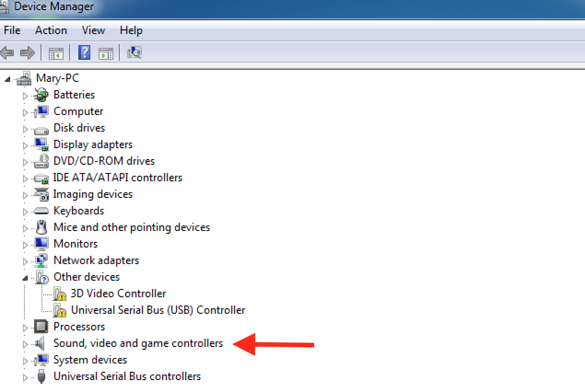The width and height of the screenshot is (585, 392).
Task: Click the Scan for hardware changes icon
Action: (135, 52)
